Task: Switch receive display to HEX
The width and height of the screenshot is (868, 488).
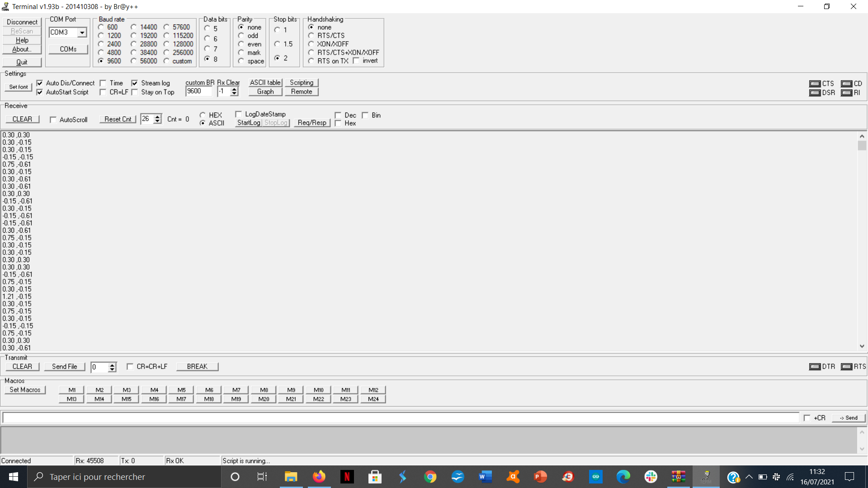Action: pos(203,115)
